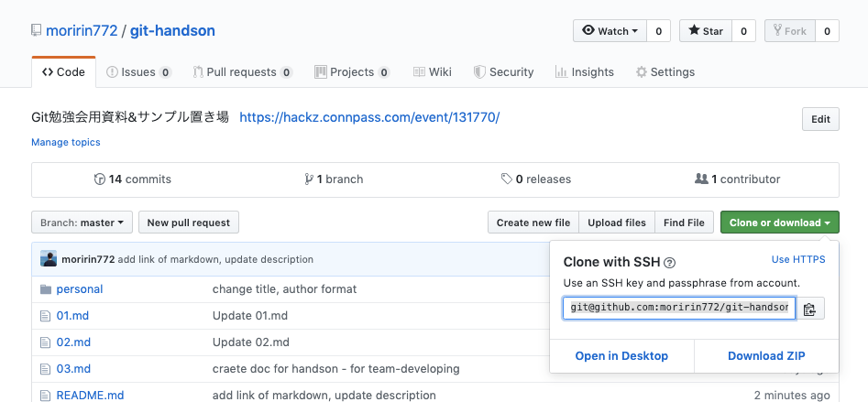Click the commits history icon
The height and width of the screenshot is (402, 868).
coord(100,179)
